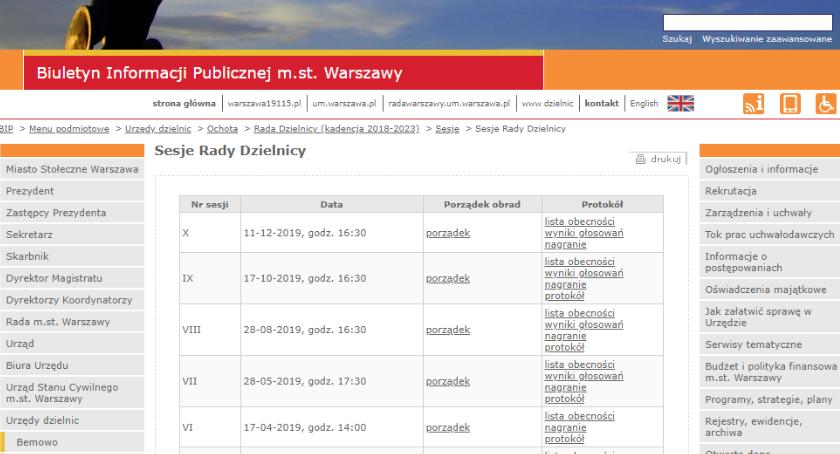Open Programy, strategie, plany
Screen dimensions: 840x454
pyautogui.click(x=770, y=400)
